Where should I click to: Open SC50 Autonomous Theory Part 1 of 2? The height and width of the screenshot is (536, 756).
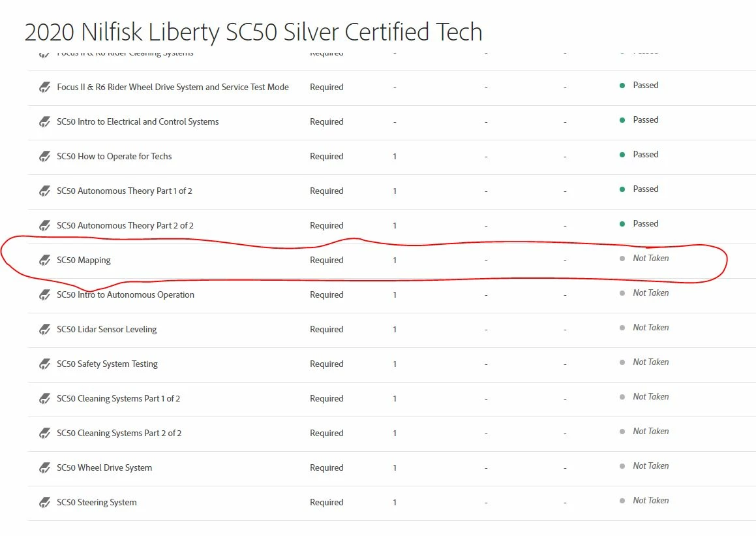[x=125, y=191]
